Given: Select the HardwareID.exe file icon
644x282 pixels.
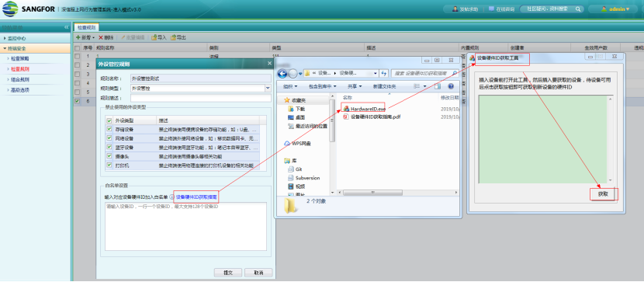Looking at the screenshot, I should pos(346,109).
